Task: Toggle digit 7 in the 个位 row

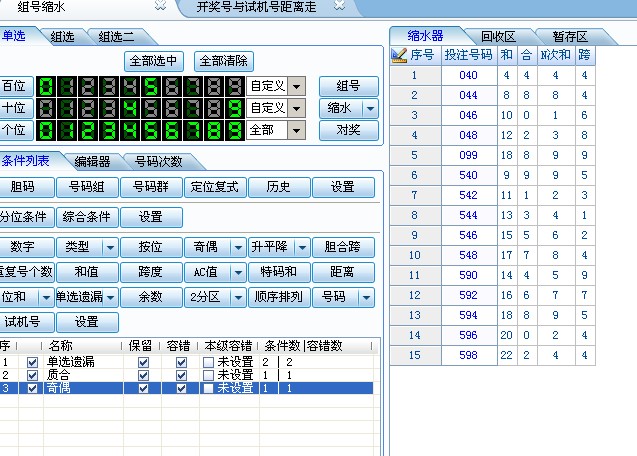Action: [x=192, y=130]
